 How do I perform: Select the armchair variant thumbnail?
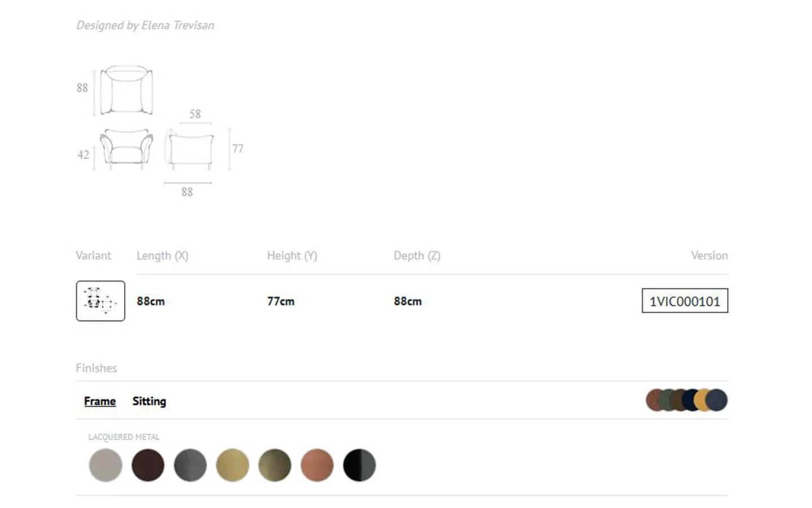click(x=100, y=301)
